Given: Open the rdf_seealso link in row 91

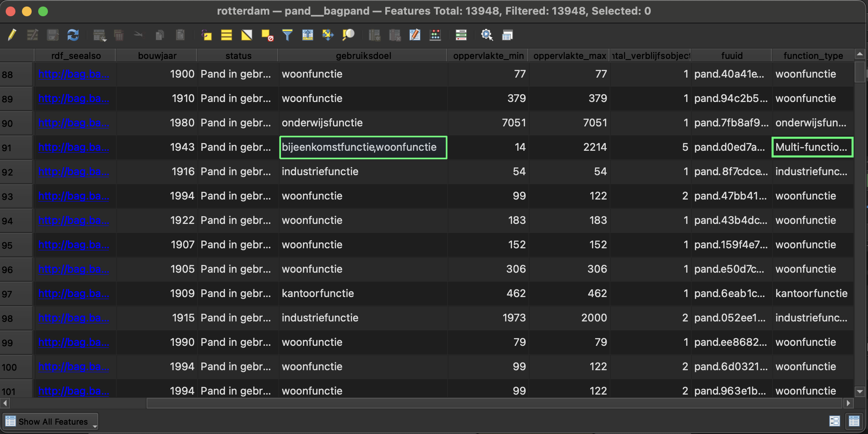Looking at the screenshot, I should pyautogui.click(x=73, y=147).
